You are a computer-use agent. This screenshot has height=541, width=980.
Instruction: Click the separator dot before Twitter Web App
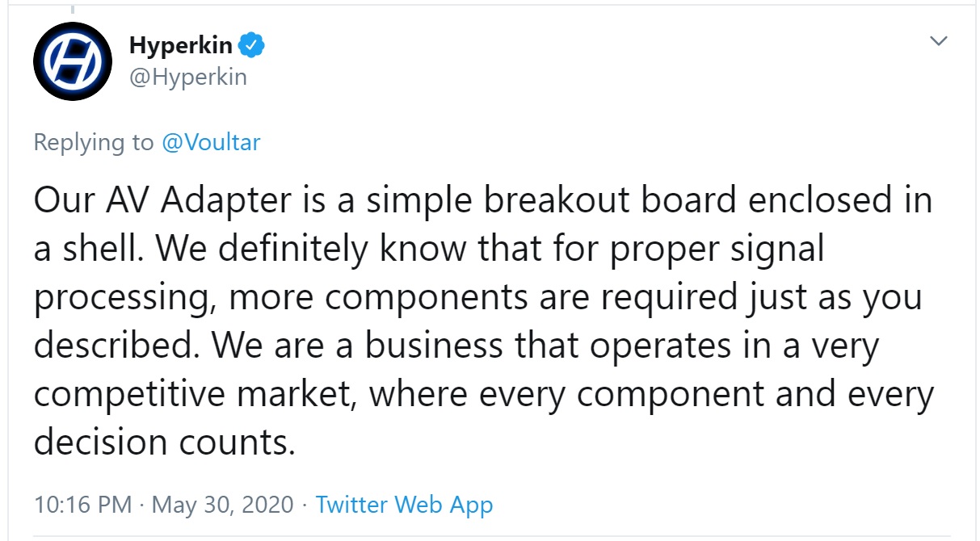coord(304,506)
